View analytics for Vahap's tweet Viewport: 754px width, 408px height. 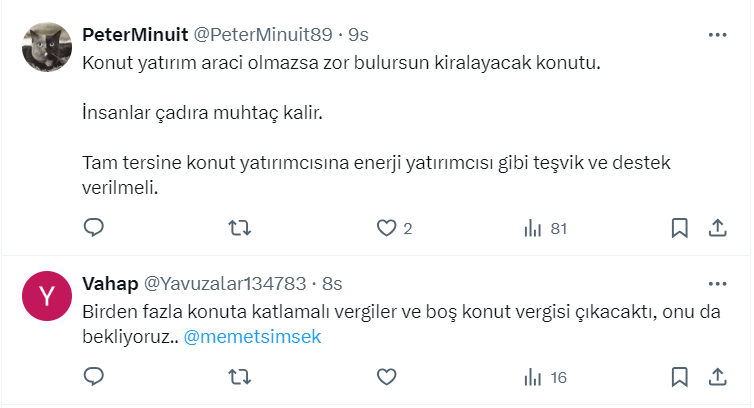pyautogui.click(x=533, y=377)
